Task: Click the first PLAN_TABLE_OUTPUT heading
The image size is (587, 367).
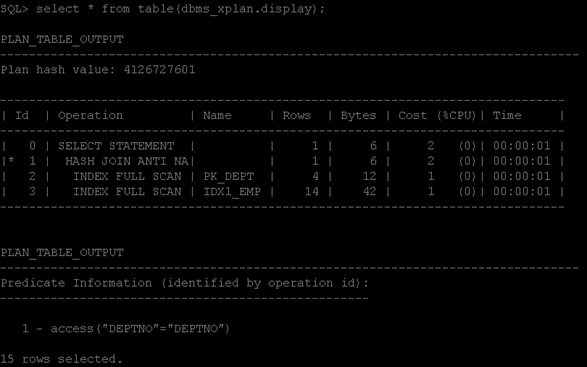Action: pos(62,39)
